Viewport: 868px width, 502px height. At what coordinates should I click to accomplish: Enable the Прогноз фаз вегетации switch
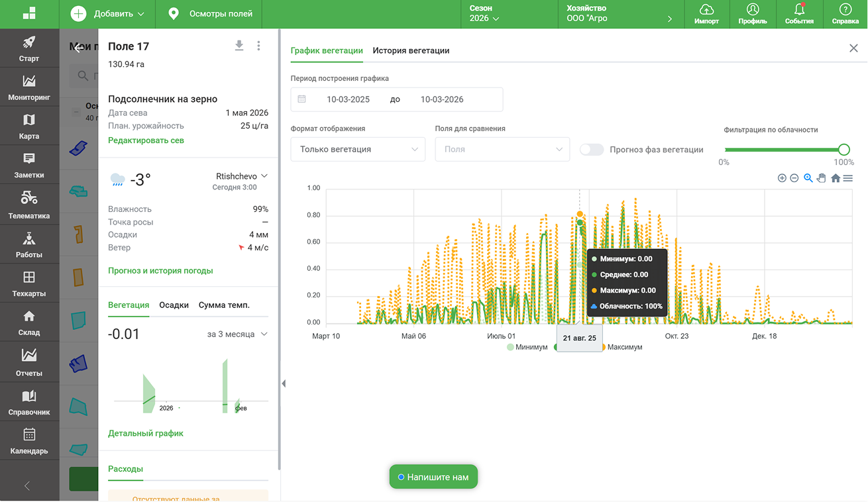[592, 150]
